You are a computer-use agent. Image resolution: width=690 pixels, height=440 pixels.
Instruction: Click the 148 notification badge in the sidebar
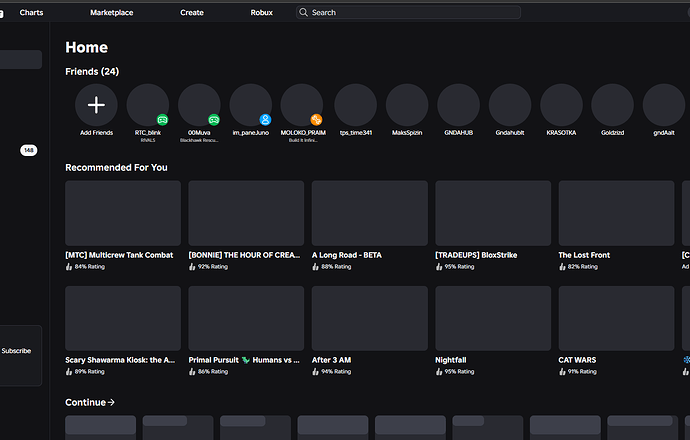point(29,150)
